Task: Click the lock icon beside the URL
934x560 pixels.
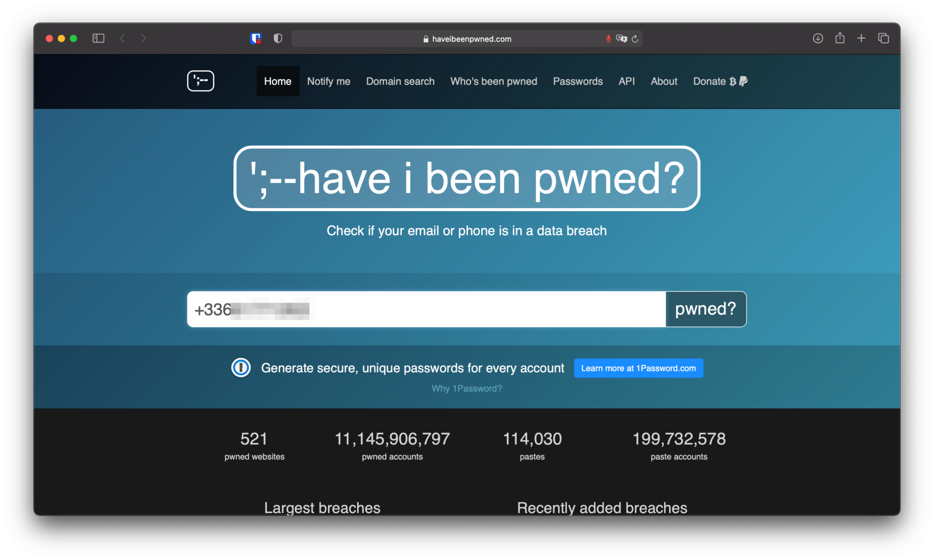Action: tap(426, 39)
